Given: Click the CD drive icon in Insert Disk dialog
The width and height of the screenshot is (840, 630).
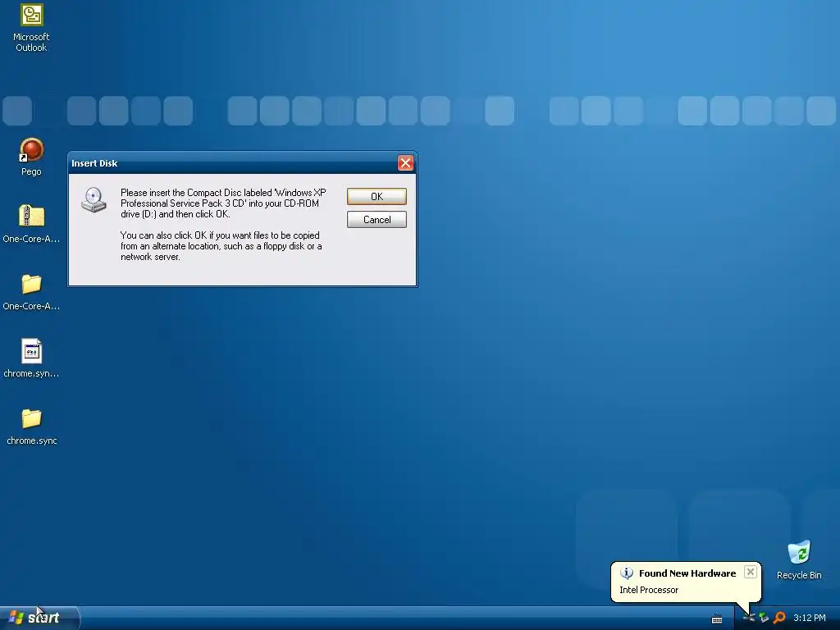Looking at the screenshot, I should click(94, 200).
